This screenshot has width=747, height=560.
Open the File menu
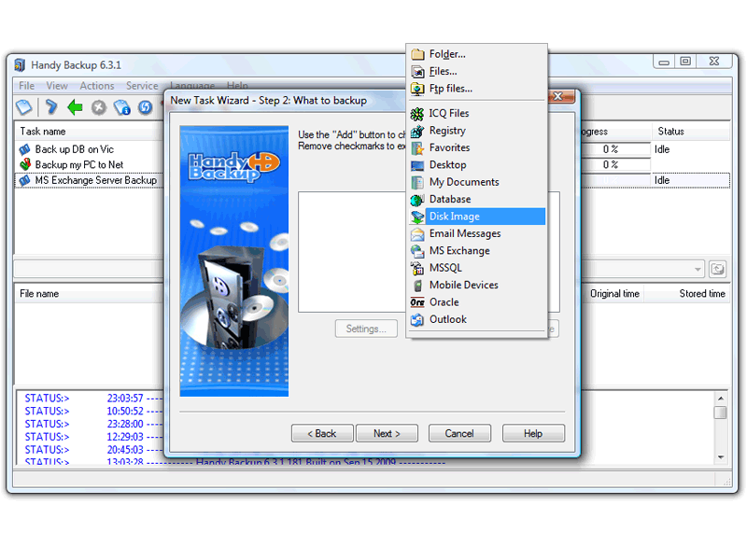(x=27, y=86)
